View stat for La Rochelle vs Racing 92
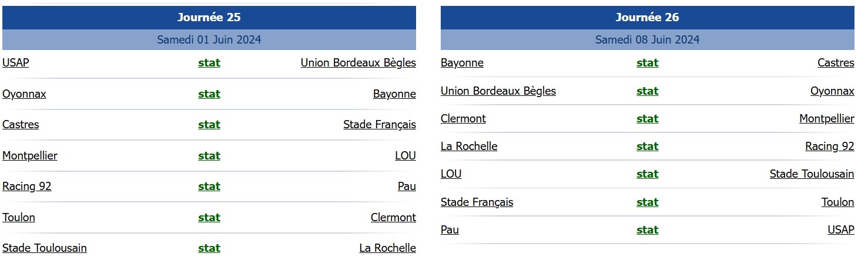Screen dimensions: 868x263 tap(647, 147)
